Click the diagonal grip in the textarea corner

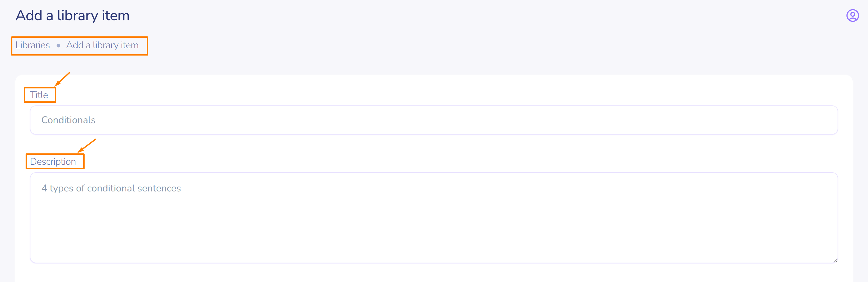pos(835,260)
